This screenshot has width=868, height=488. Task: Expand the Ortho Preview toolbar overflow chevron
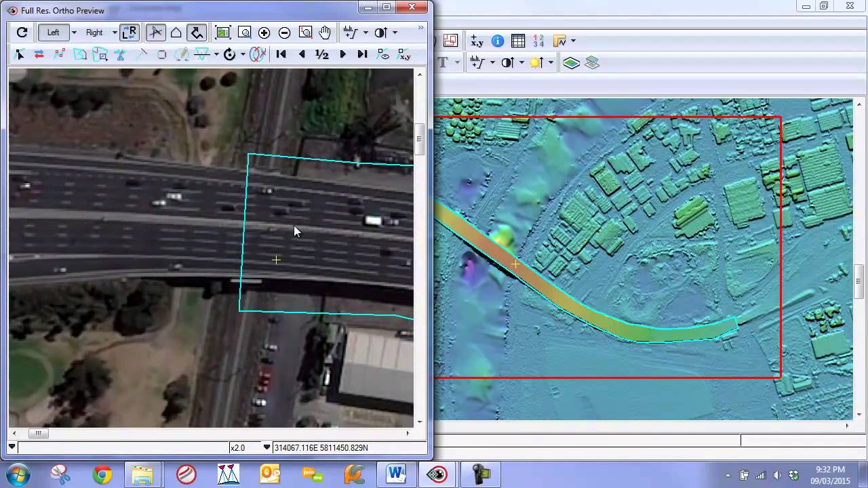pyautogui.click(x=421, y=28)
